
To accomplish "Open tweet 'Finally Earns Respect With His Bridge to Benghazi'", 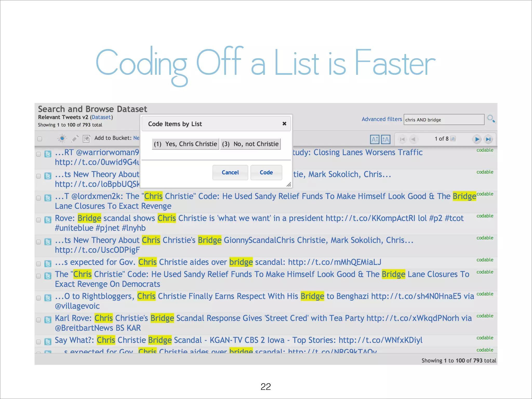I will (x=264, y=301).
